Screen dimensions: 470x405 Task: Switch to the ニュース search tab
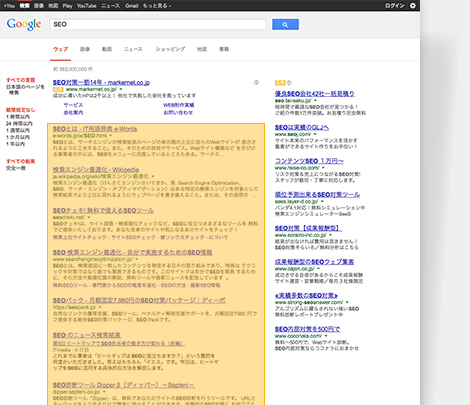133,49
